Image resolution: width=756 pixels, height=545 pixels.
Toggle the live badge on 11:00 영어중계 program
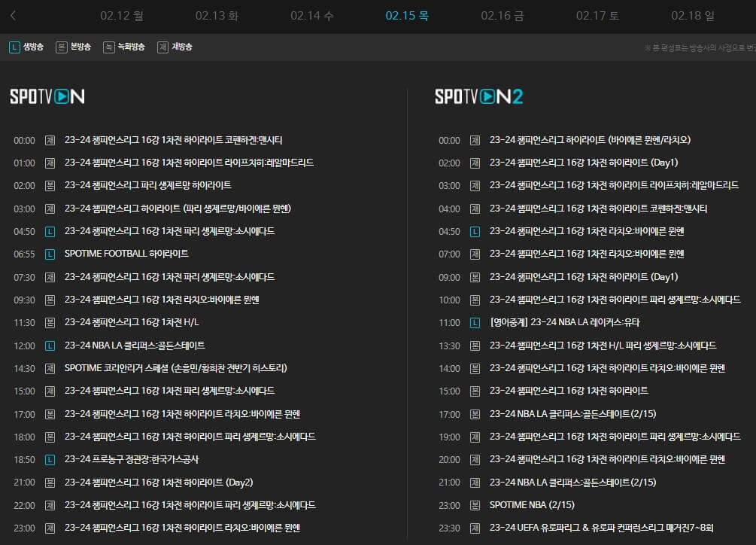pos(475,322)
